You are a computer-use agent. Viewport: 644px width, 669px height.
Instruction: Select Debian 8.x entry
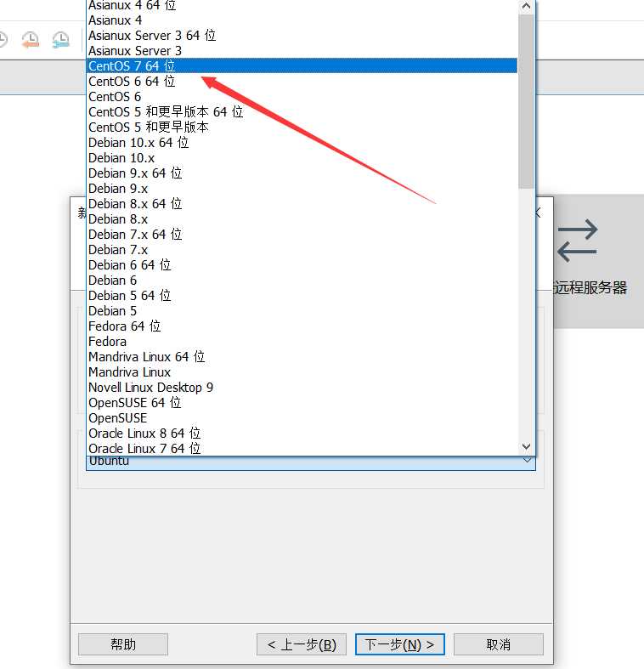(302, 219)
